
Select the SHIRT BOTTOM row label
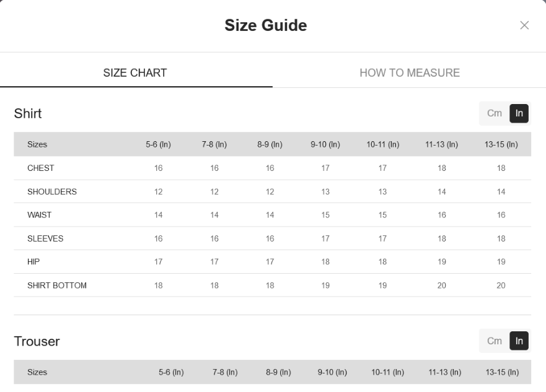(x=57, y=285)
